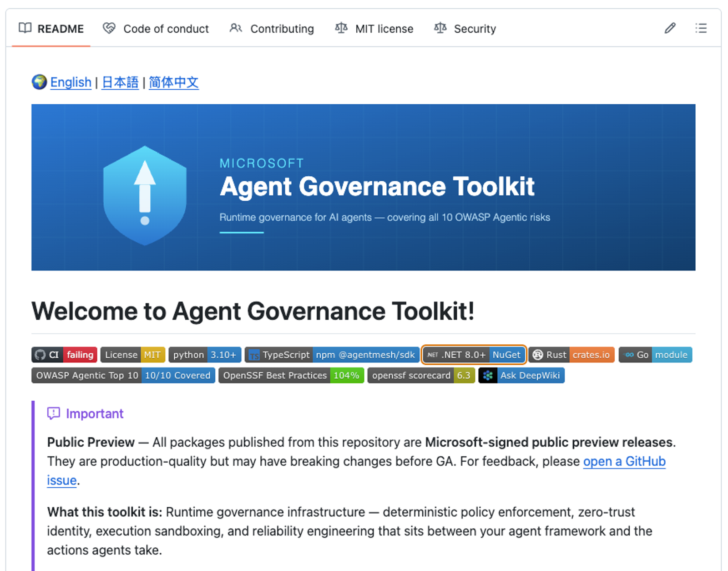The width and height of the screenshot is (728, 571).
Task: Click the .NET 8.0+ NuGet badge
Action: (x=474, y=355)
